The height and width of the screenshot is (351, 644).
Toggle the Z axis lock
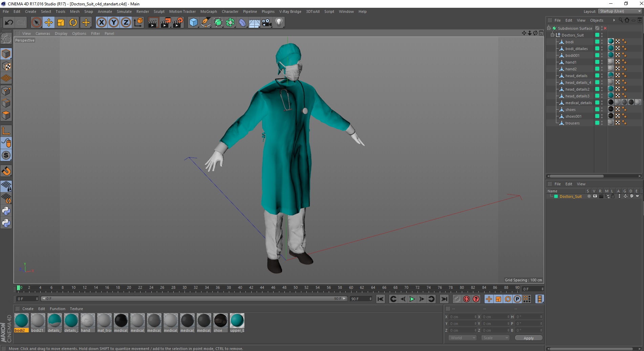[x=126, y=23]
